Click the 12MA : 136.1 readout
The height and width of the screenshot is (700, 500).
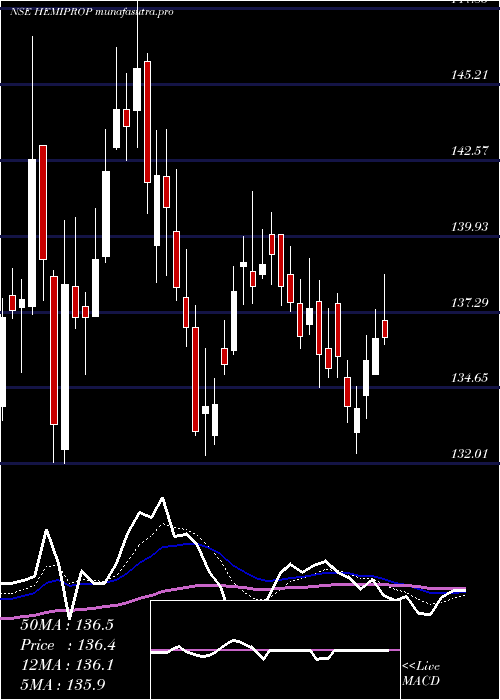click(x=67, y=665)
